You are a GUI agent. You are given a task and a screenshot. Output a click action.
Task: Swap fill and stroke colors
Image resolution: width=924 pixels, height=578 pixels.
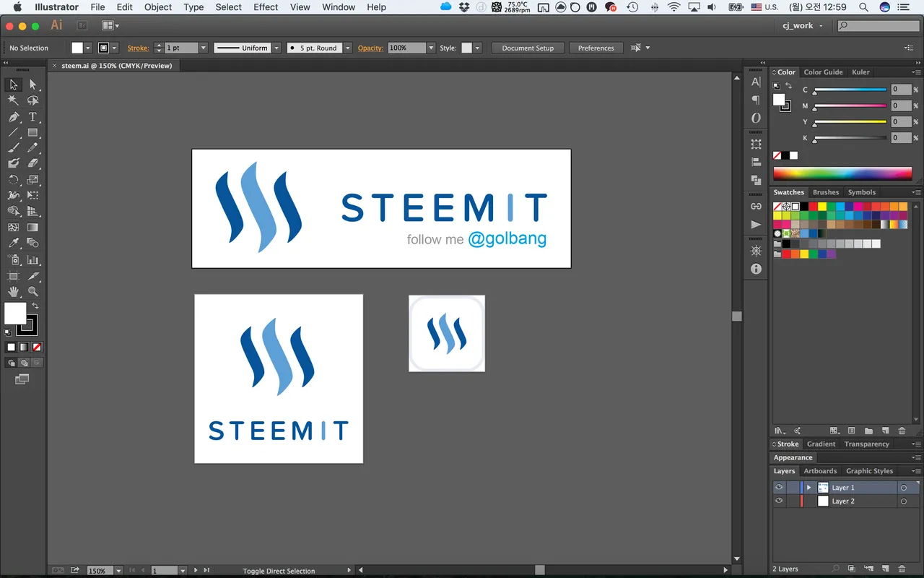click(x=35, y=306)
